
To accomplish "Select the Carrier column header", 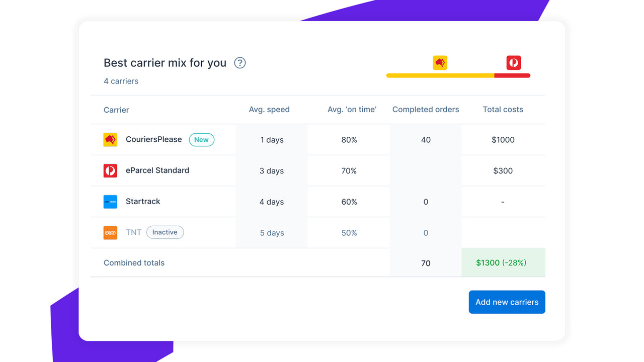I will click(116, 110).
